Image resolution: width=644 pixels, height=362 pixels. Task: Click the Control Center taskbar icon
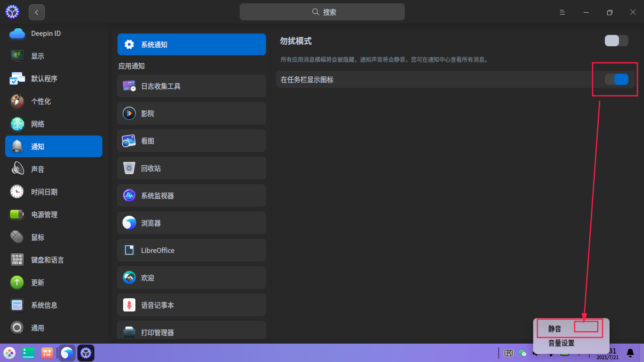(x=86, y=353)
